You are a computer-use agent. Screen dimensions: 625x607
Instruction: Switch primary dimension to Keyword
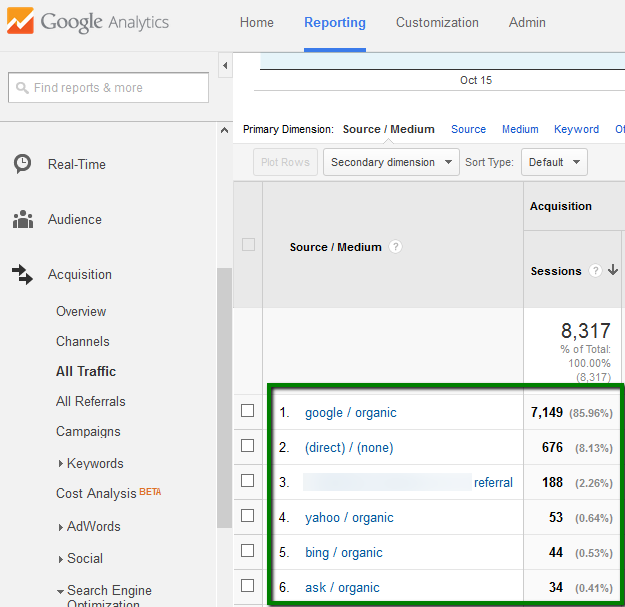[576, 129]
